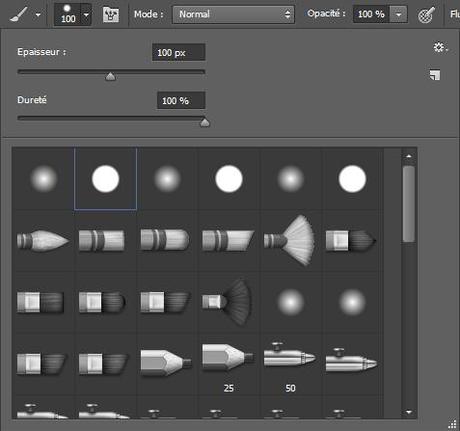
Task: Choose the light flat angle bristle brush
Action: (228, 240)
